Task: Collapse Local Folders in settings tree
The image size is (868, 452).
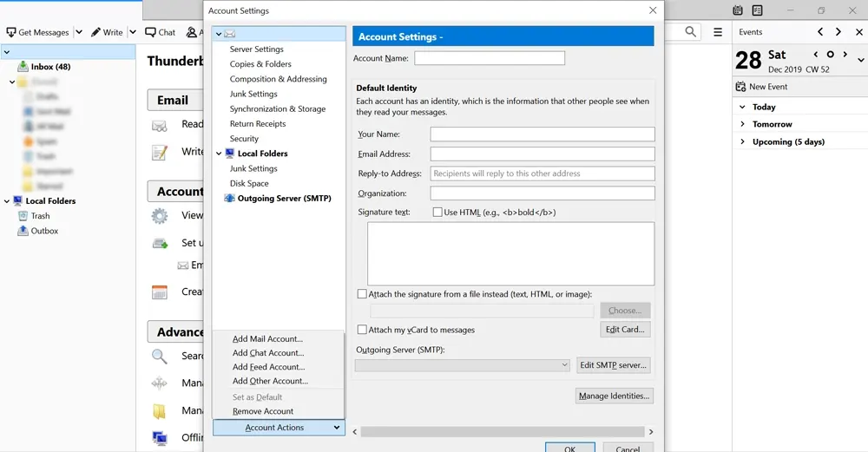Action: pyautogui.click(x=219, y=154)
